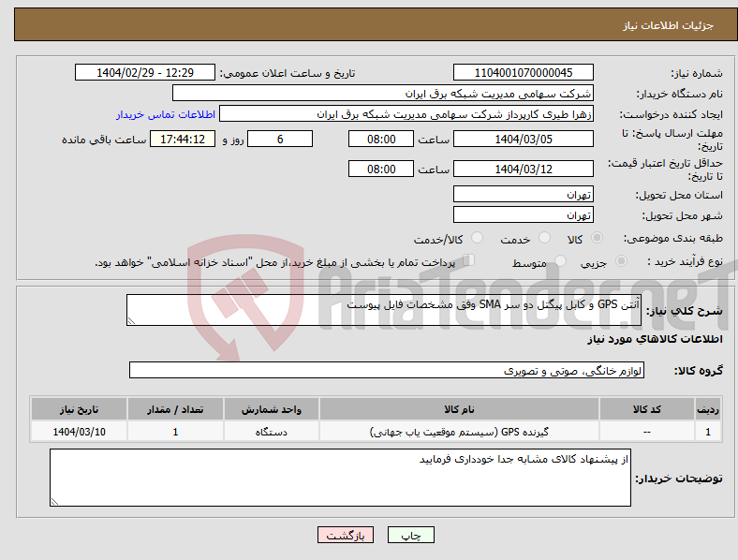The height and width of the screenshot is (560, 738).
Task: Click the resize handle of شرح کلی نیاز textarea
Action: click(131, 321)
